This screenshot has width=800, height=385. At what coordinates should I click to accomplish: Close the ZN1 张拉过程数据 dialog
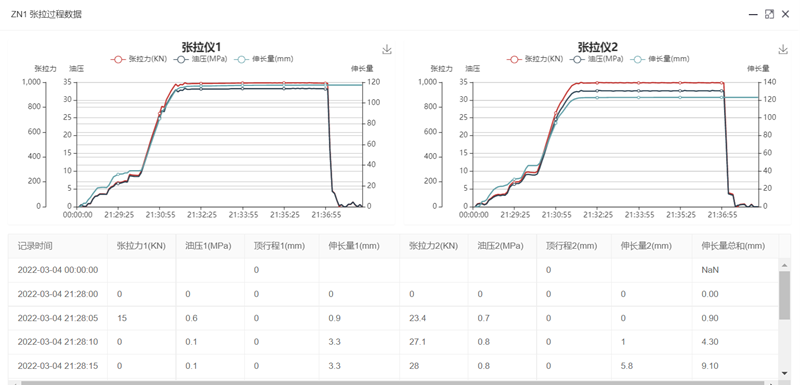tap(786, 14)
